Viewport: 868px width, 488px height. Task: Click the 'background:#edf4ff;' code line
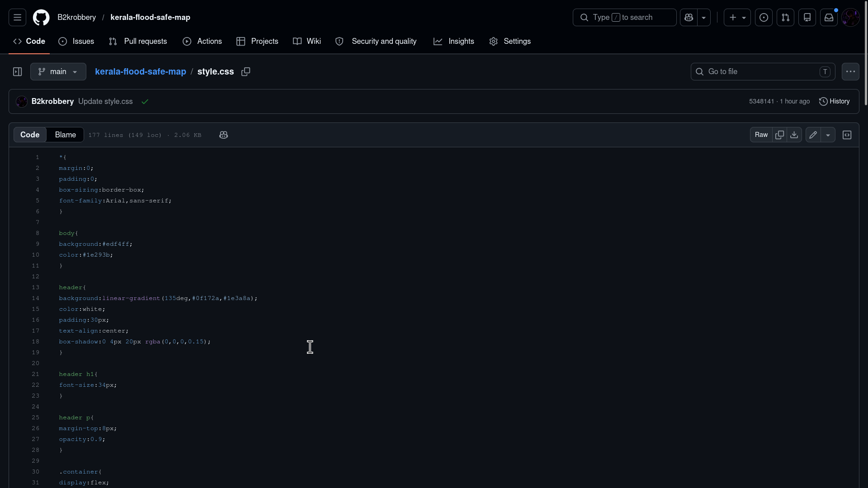point(95,244)
